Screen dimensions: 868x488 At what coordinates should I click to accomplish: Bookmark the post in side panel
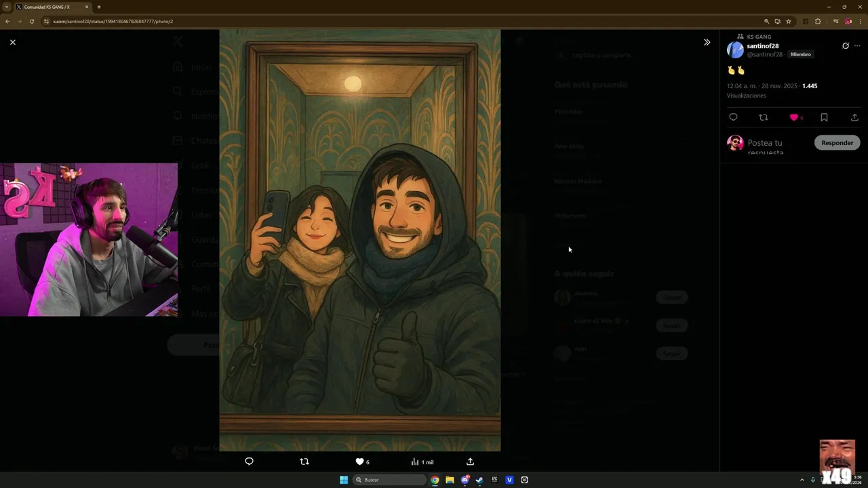click(x=824, y=117)
